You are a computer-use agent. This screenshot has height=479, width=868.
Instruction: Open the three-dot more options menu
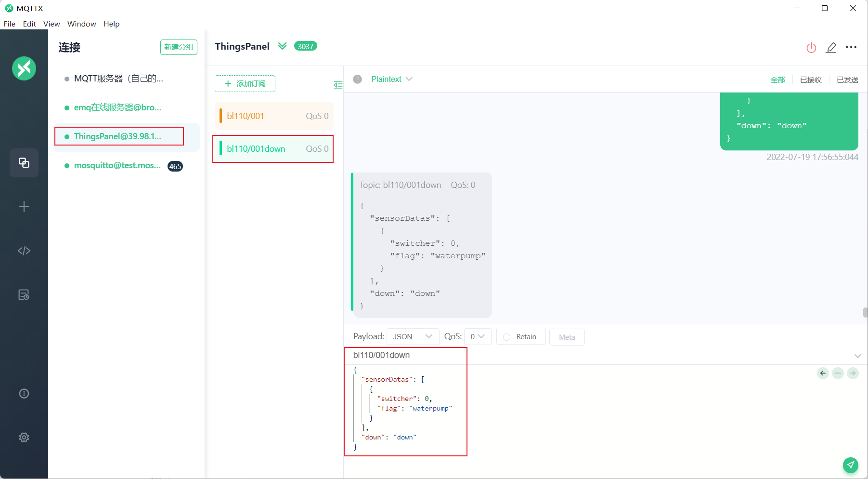tap(851, 47)
